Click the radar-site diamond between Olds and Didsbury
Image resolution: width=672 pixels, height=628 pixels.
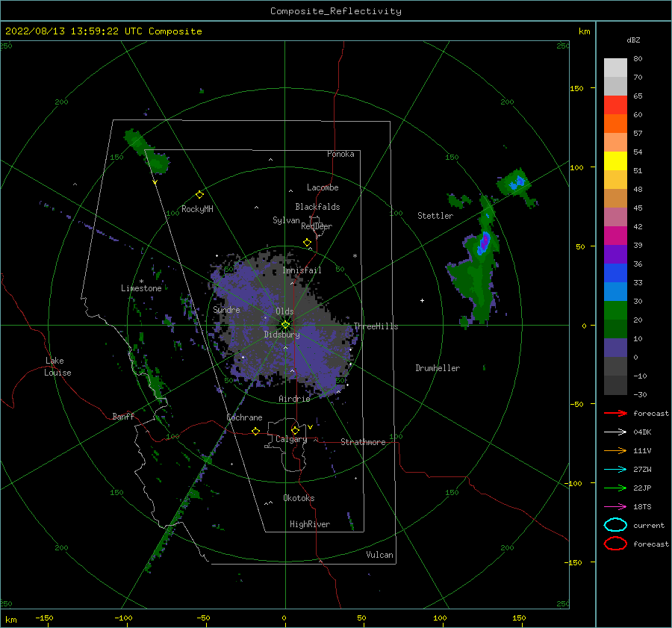[285, 325]
